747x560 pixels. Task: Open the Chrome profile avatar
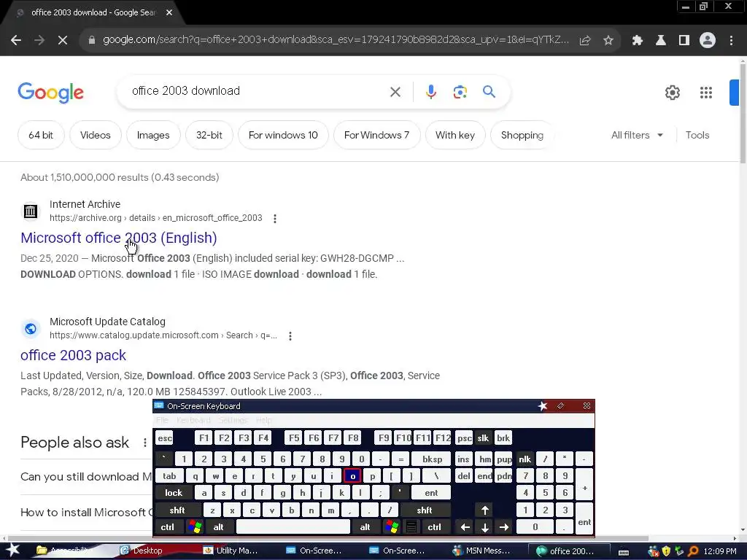coord(708,41)
